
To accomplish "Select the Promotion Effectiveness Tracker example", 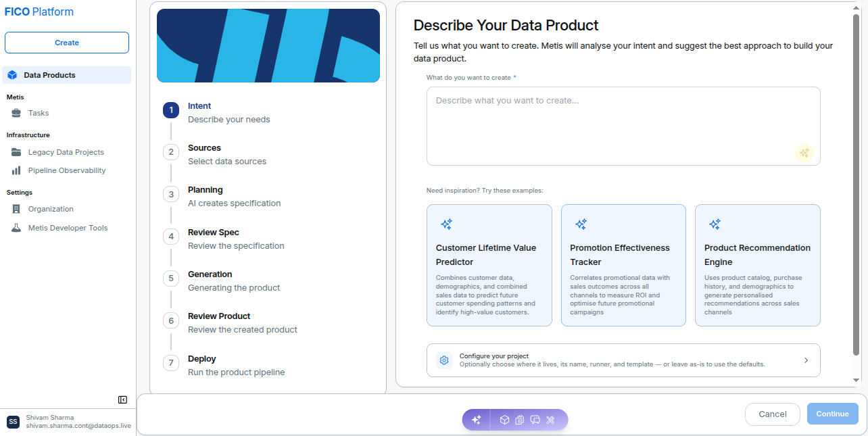I will 623,266.
